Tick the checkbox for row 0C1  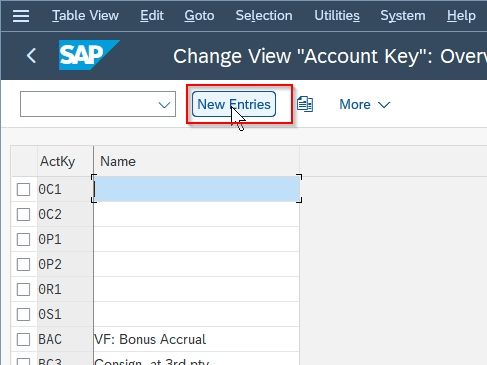click(23, 189)
